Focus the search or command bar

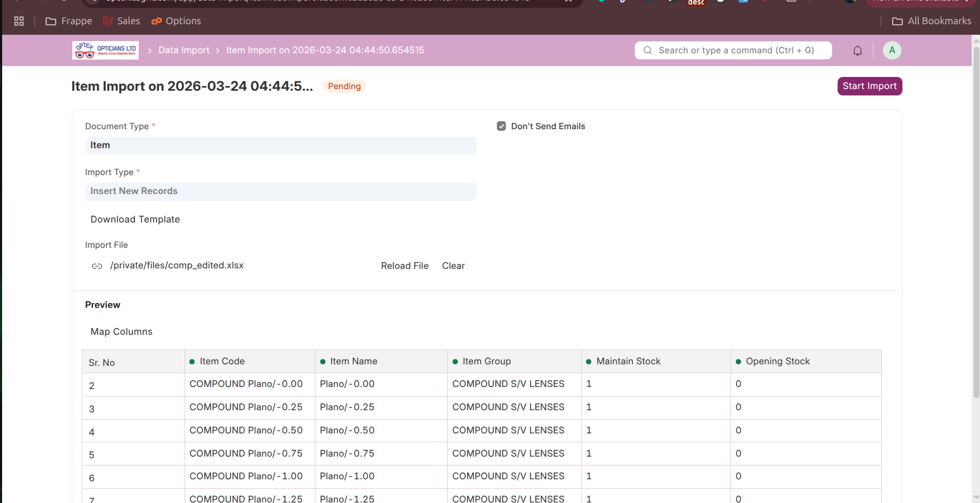(733, 51)
